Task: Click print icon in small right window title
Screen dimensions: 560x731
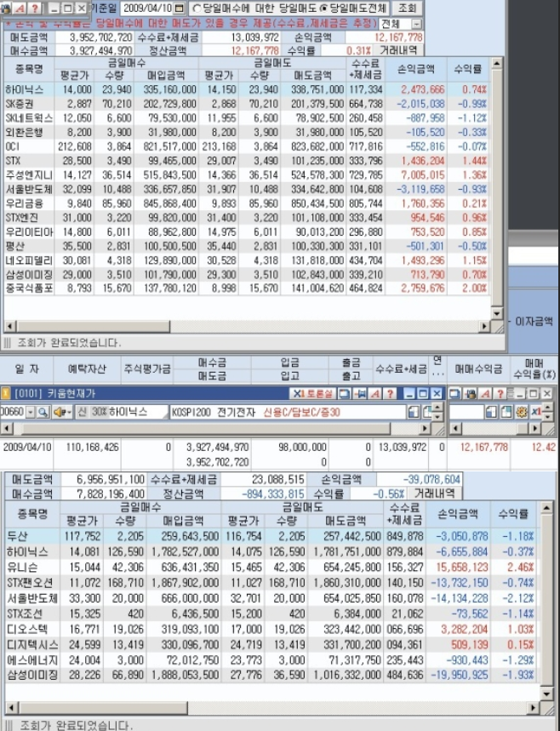Action: (471, 394)
